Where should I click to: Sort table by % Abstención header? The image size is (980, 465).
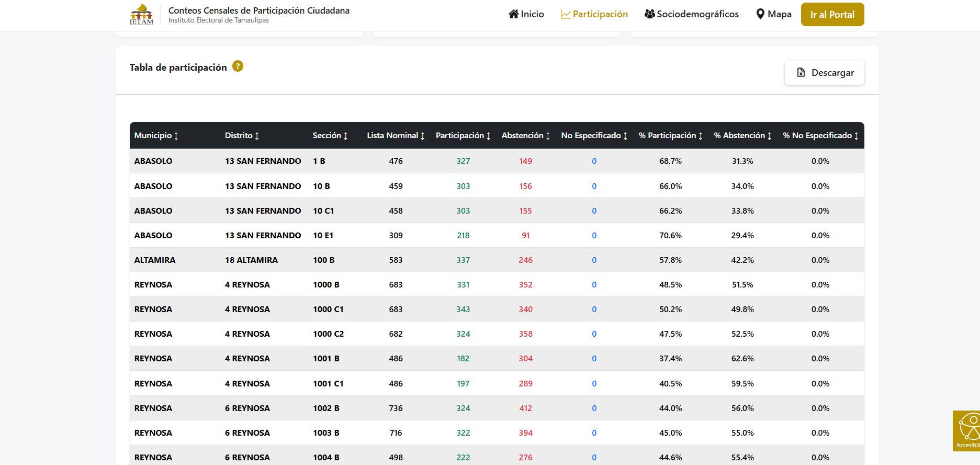point(739,136)
